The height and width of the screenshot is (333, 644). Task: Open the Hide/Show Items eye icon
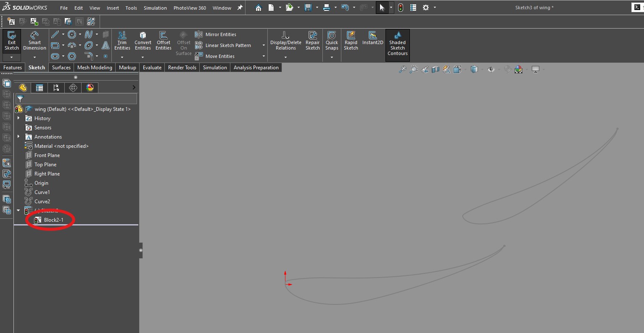pos(491,70)
